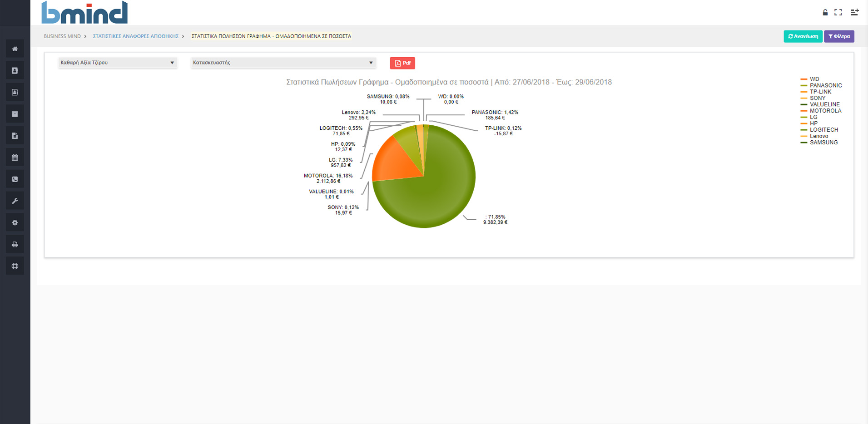Open the gear settings sidebar icon
Viewport: 868px width, 424px height.
15,223
